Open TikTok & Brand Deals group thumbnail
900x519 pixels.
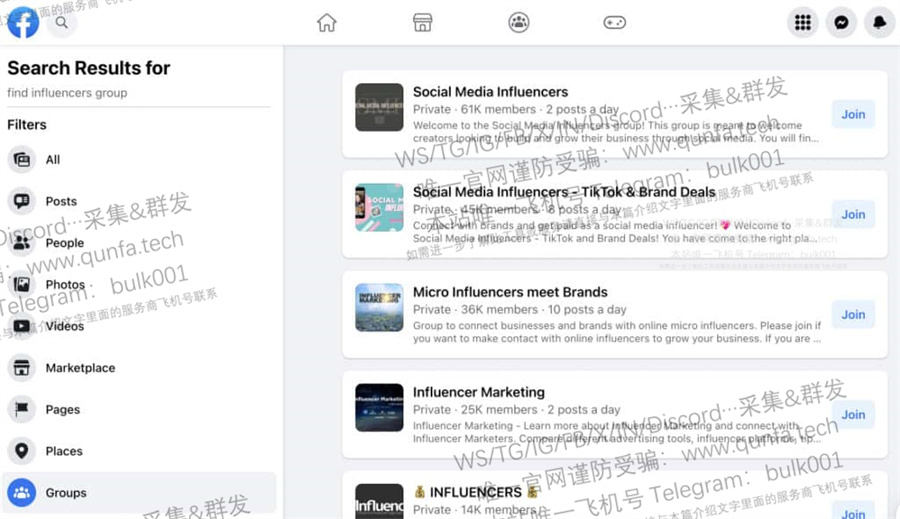point(379,207)
